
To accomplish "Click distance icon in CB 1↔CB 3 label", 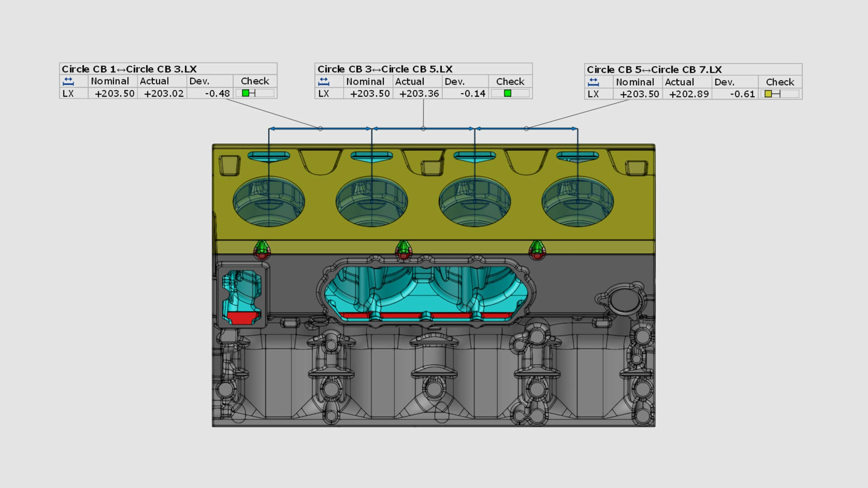I will (68, 81).
